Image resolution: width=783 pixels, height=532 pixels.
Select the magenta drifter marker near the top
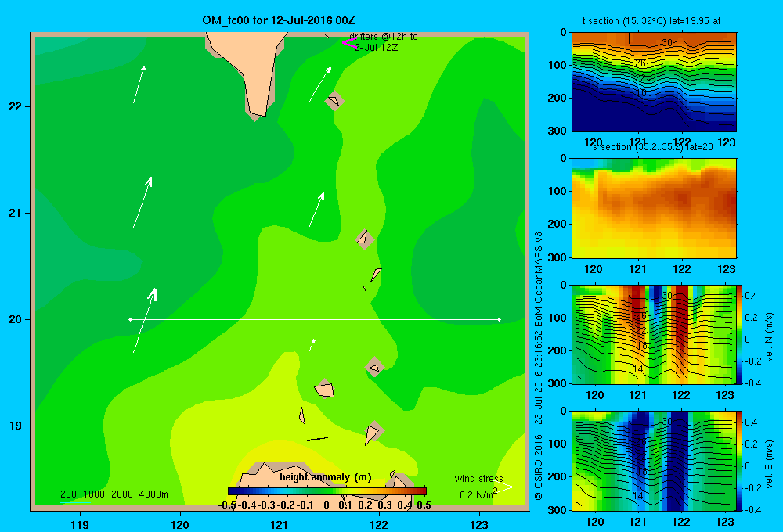(x=348, y=43)
